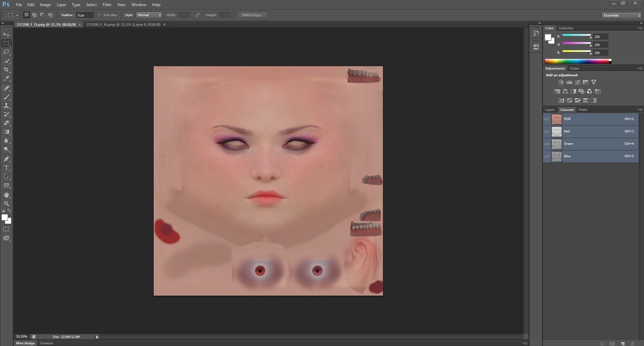Switch to the Swatches tab
The height and width of the screenshot is (346, 644).
tap(566, 28)
